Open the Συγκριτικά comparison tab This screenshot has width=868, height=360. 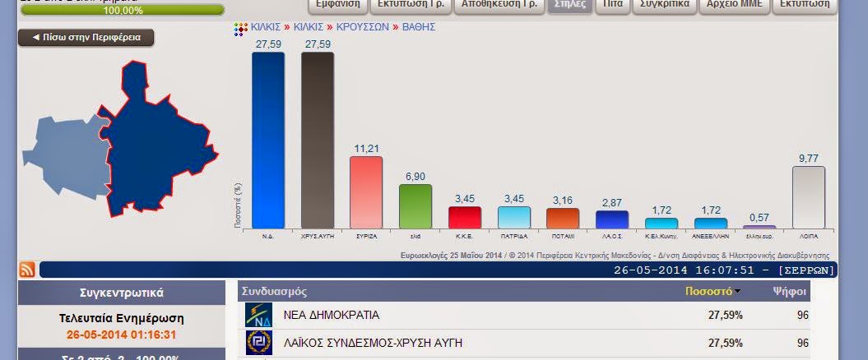(x=664, y=4)
